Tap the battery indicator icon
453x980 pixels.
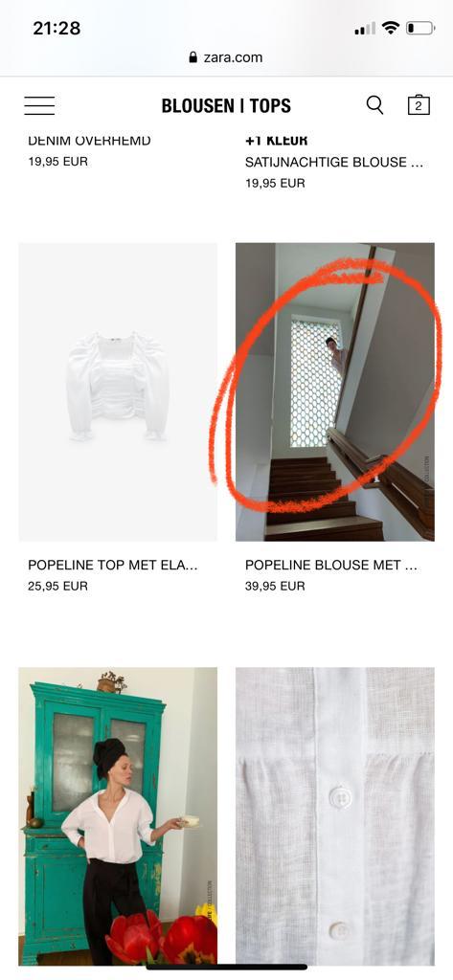420,28
